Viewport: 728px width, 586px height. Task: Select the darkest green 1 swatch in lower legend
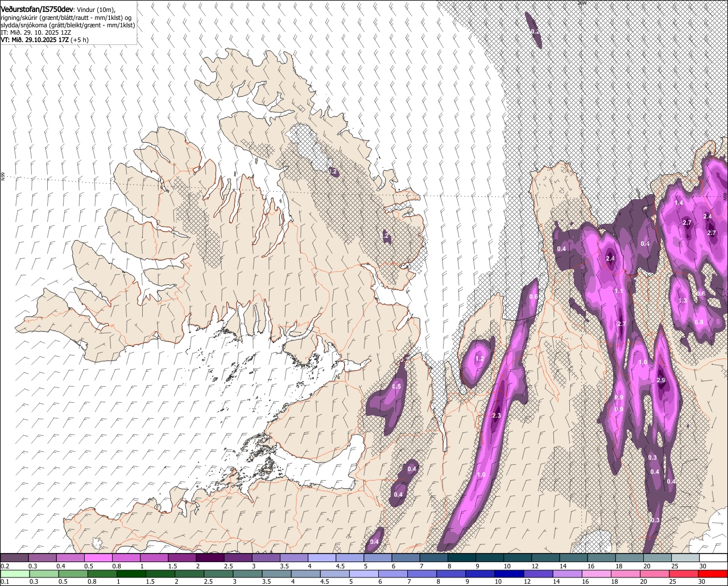[131, 574]
